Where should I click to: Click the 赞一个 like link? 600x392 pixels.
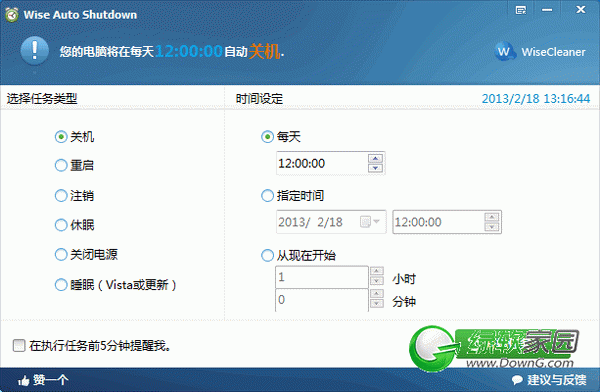coord(51,380)
